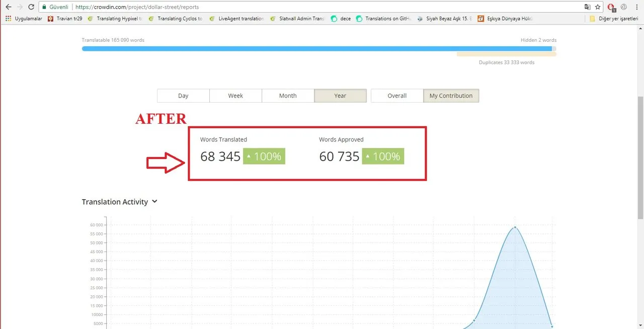Bookmark this page with the star icon

[x=598, y=7]
